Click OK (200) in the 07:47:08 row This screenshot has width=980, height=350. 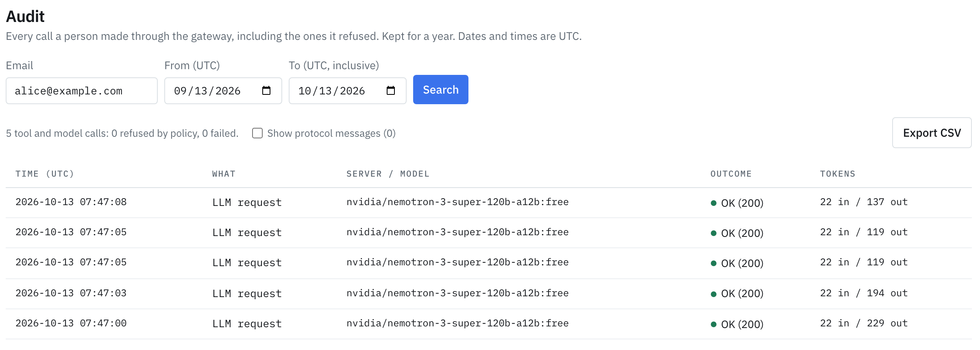point(737,203)
